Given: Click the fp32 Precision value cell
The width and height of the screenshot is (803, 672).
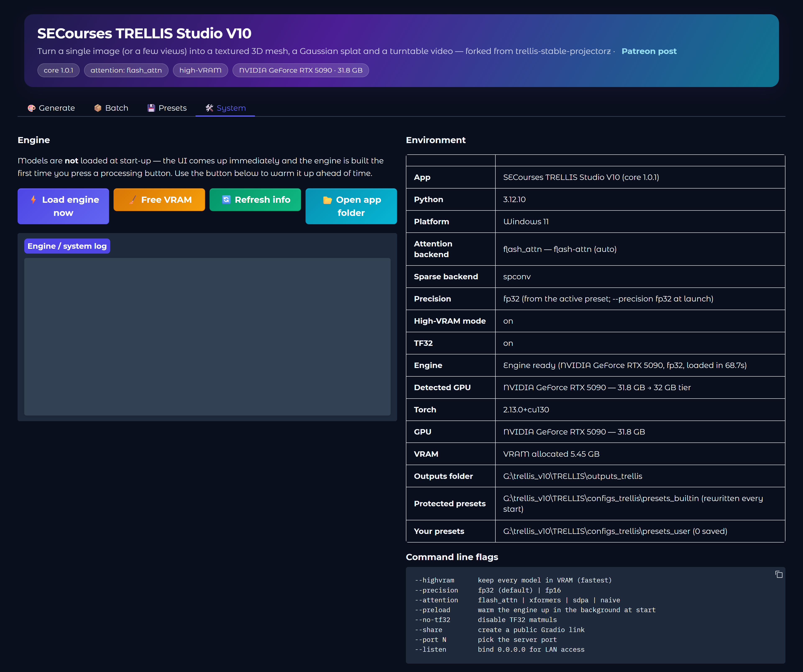Looking at the screenshot, I should [640, 299].
